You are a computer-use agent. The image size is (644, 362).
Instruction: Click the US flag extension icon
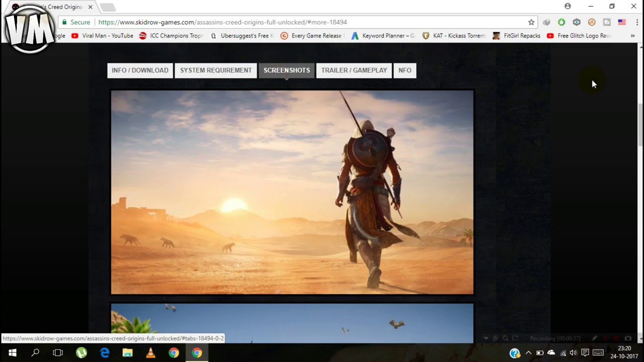pyautogui.click(x=622, y=22)
